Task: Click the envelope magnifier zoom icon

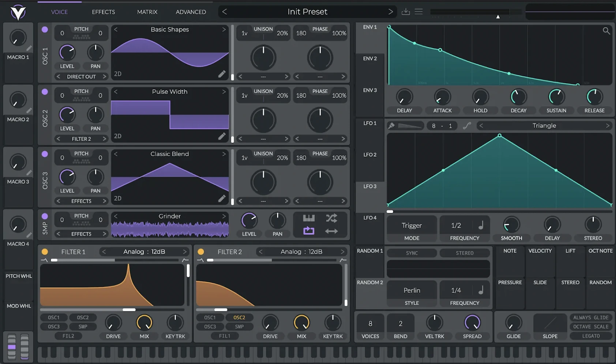Action: [606, 31]
